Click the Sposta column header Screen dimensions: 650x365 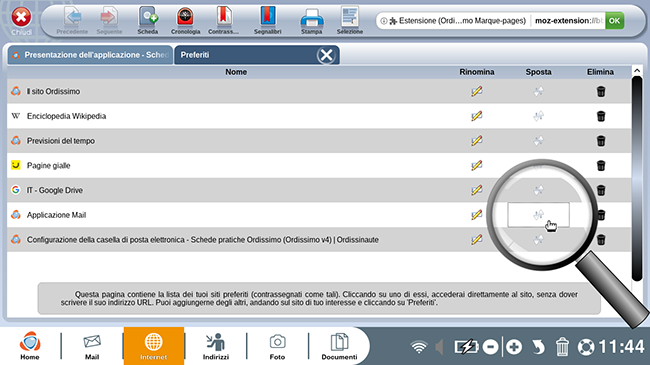point(538,72)
